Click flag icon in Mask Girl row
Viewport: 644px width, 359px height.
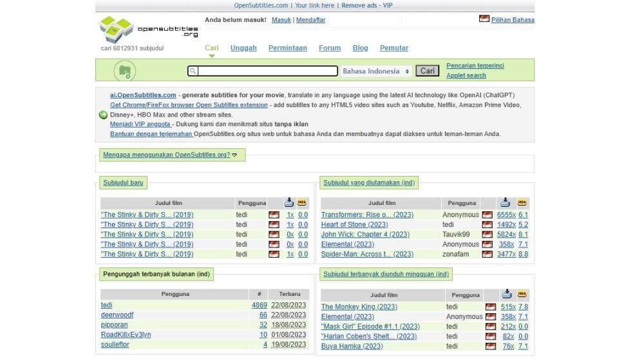click(x=490, y=327)
